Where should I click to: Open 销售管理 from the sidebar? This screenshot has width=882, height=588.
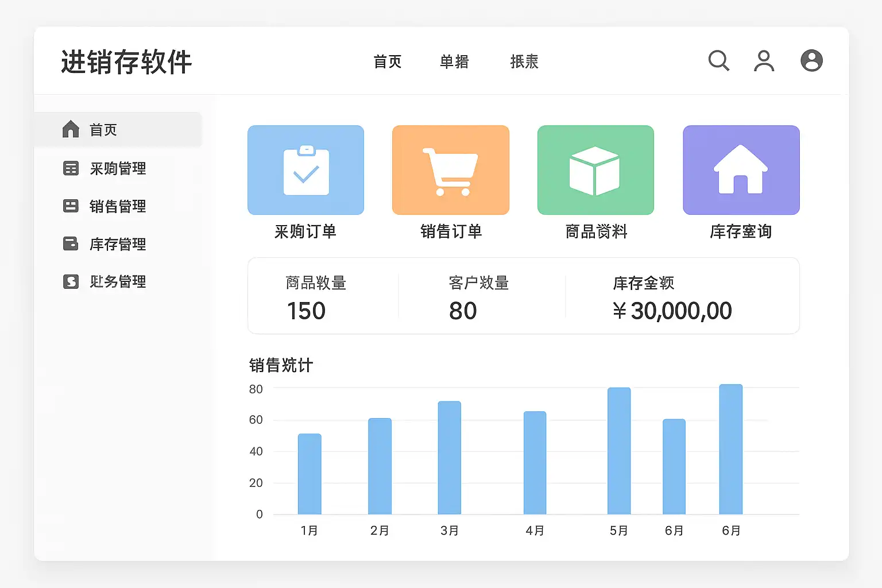tap(117, 206)
